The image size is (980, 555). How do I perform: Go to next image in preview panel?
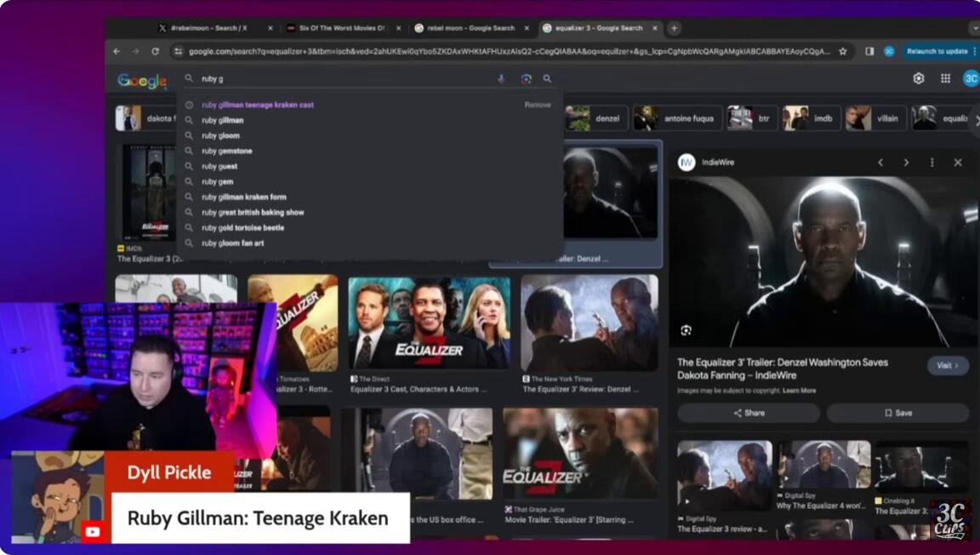point(906,163)
